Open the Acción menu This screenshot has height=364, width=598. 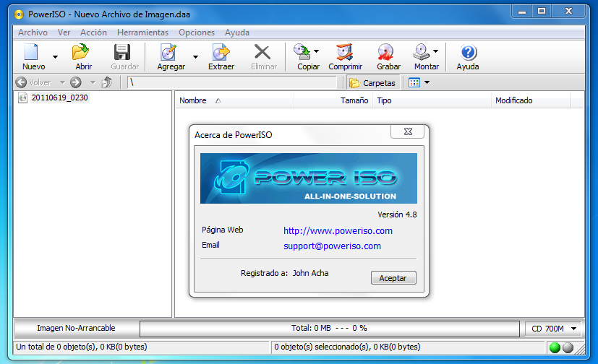pos(93,32)
